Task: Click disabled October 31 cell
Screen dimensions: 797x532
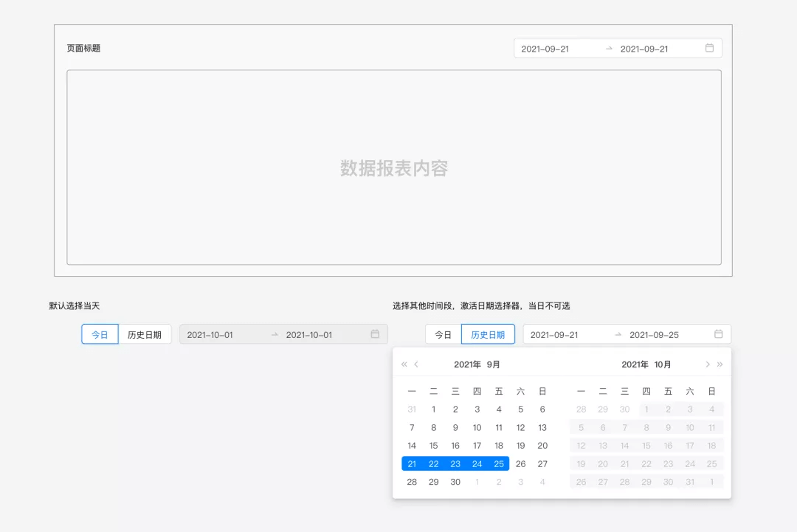Action: click(x=690, y=482)
